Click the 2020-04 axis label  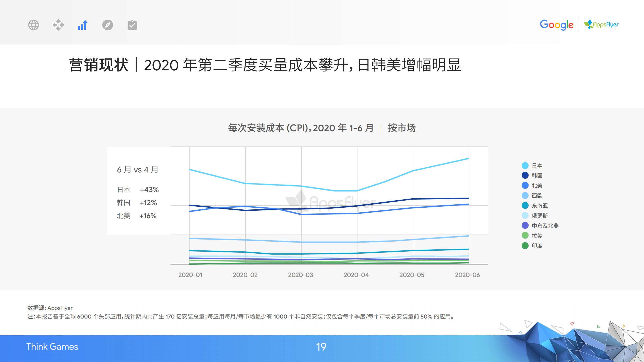coord(356,275)
